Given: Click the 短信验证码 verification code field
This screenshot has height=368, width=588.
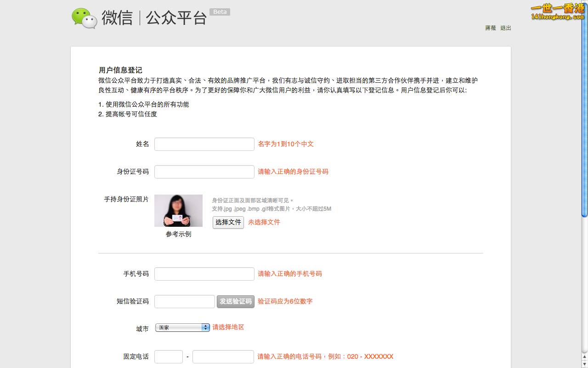Looking at the screenshot, I should 185,301.
